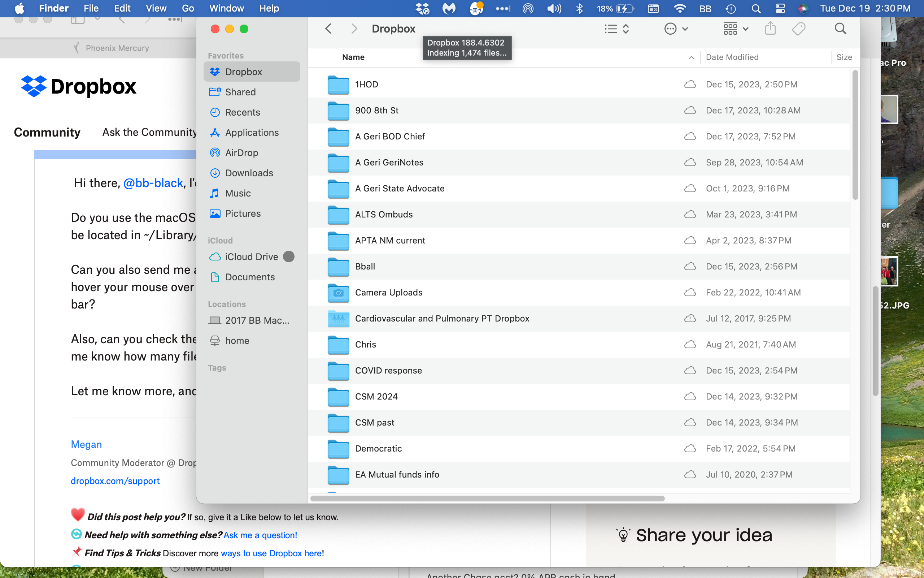The image size is (924, 578).
Task: Open Documents in iCloud sidebar section
Action: point(252,277)
